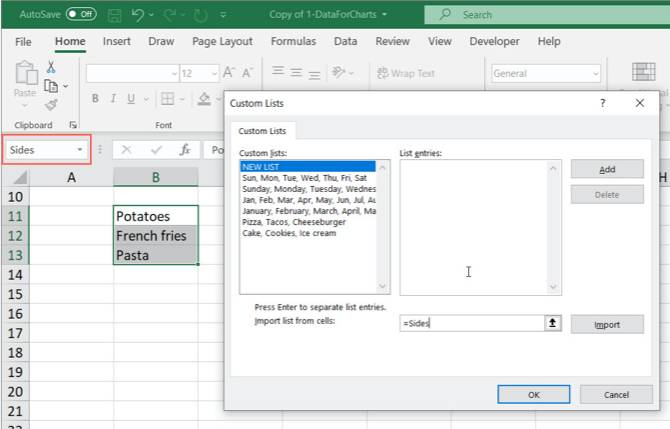Toggle Italic formatting
Viewport: 670px width, 429px height.
point(114,99)
